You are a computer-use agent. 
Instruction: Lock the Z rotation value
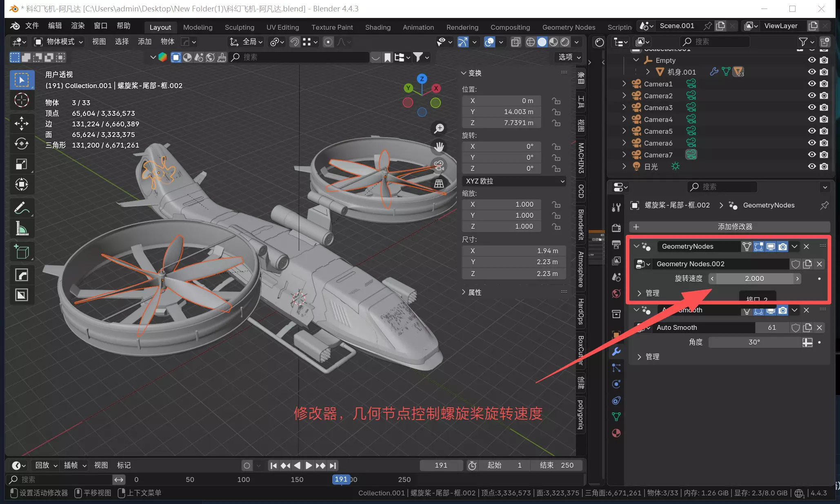(x=556, y=168)
